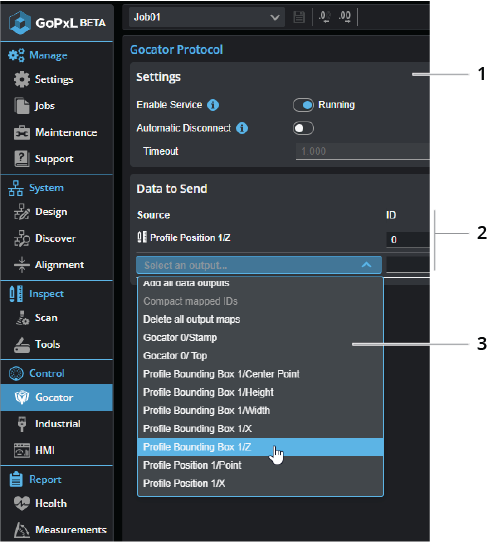The image size is (488, 542).
Task: Click the Profile Position 1/Z ID field
Action: coord(408,239)
